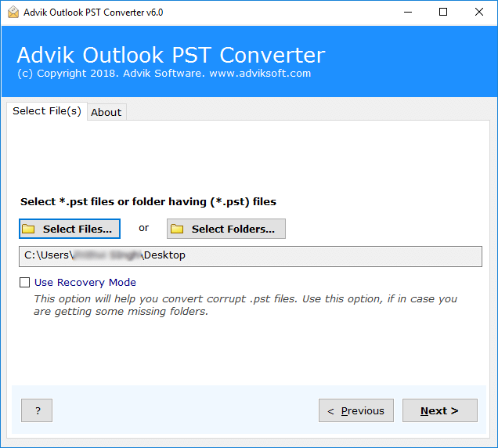Viewport: 498px width, 448px height.
Task: Click the Advik envelope icon in title bar
Action: click(x=13, y=12)
